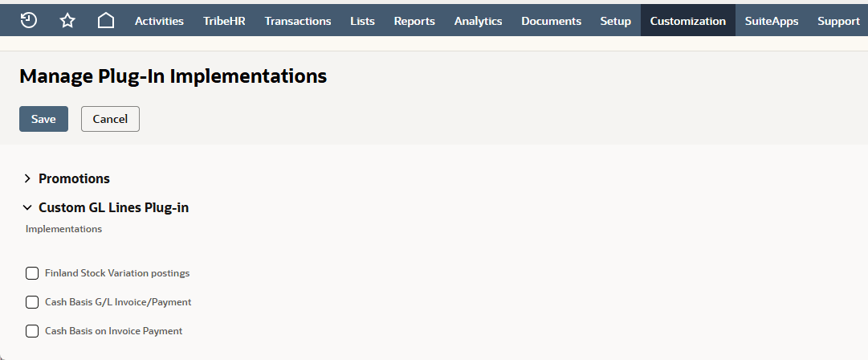Collapse the Custom GL Lines Plug-in chevron

coord(27,207)
